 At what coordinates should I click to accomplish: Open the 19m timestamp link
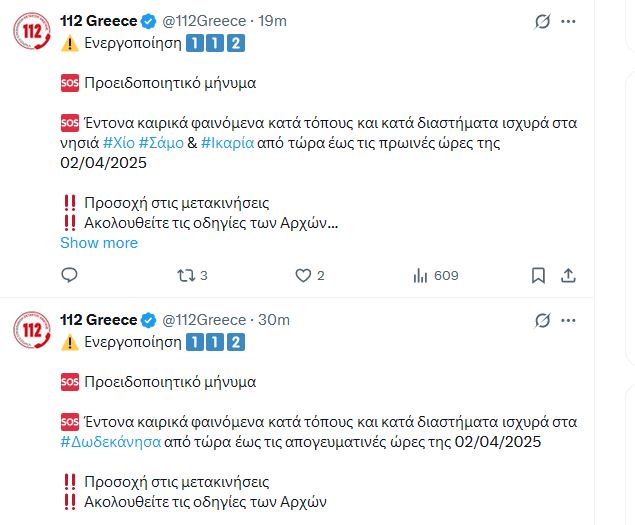[x=272, y=21]
